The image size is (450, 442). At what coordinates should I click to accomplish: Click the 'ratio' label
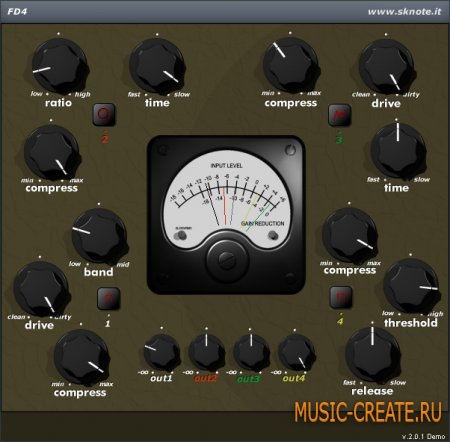click(x=58, y=103)
